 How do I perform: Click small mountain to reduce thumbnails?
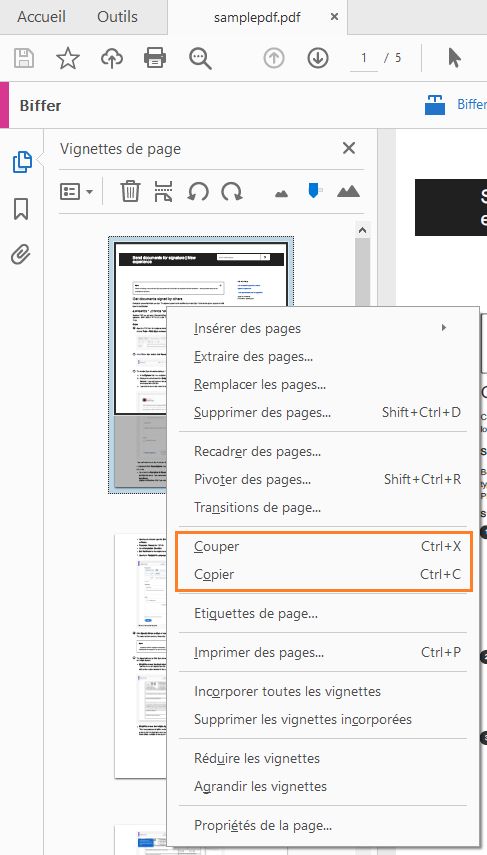[281, 193]
